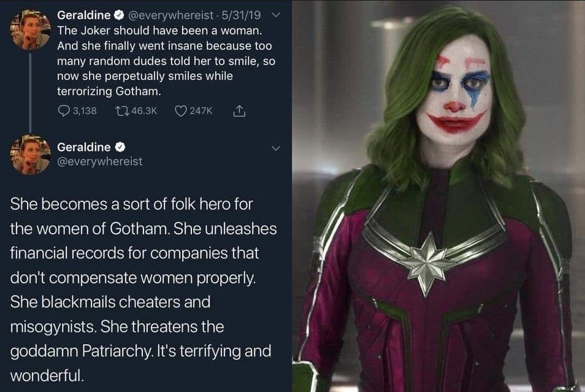Image resolution: width=585 pixels, height=392 pixels.
Task: Click the verified badge in the top tweet
Action: click(120, 13)
